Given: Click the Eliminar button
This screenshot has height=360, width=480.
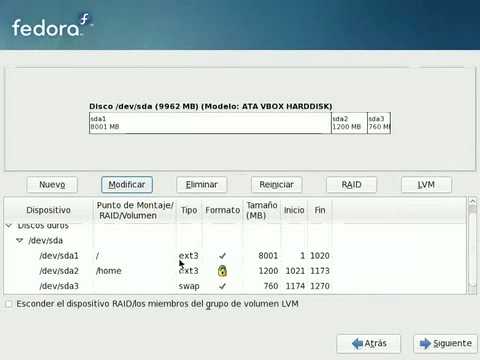Looking at the screenshot, I should pyautogui.click(x=202, y=185).
